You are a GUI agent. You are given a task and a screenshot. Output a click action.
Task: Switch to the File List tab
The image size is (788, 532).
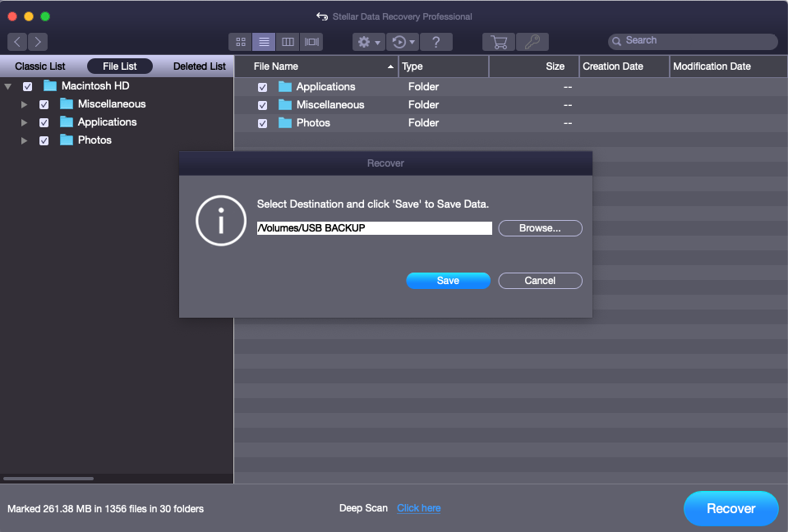click(120, 66)
